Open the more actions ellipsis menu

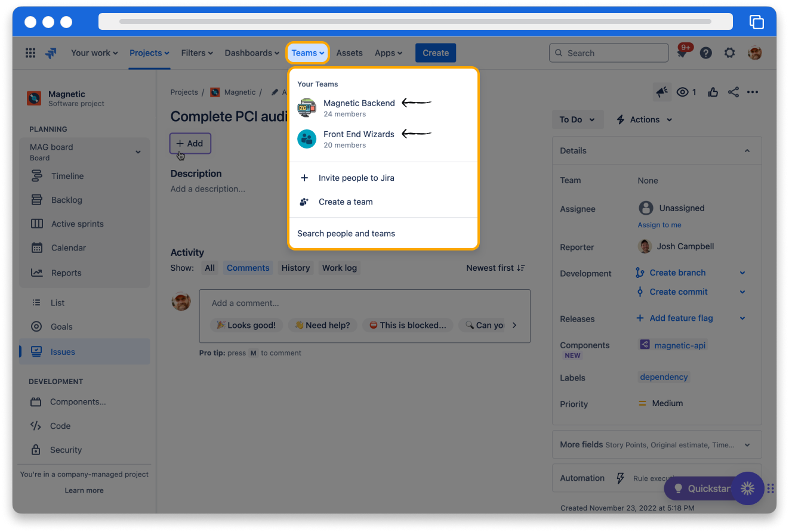[x=753, y=92]
